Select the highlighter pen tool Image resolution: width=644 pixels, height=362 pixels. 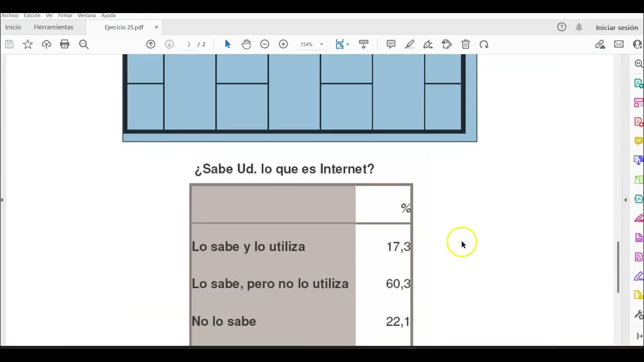410,44
